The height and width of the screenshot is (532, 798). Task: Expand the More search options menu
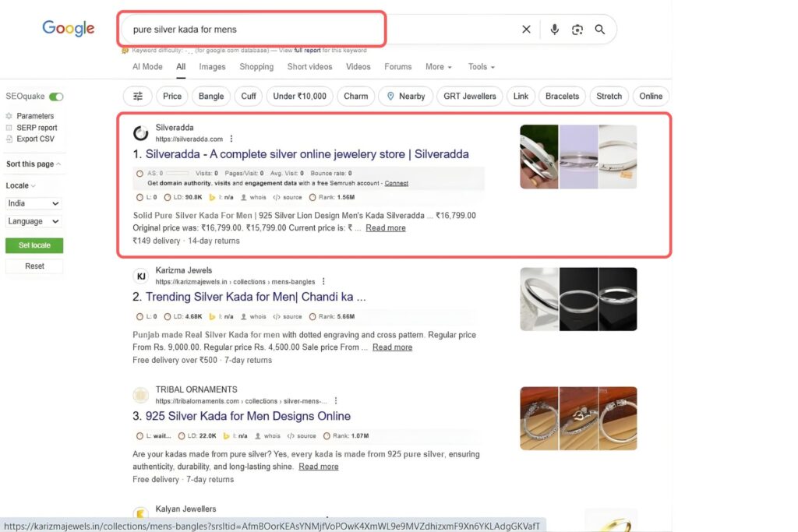[x=438, y=67]
